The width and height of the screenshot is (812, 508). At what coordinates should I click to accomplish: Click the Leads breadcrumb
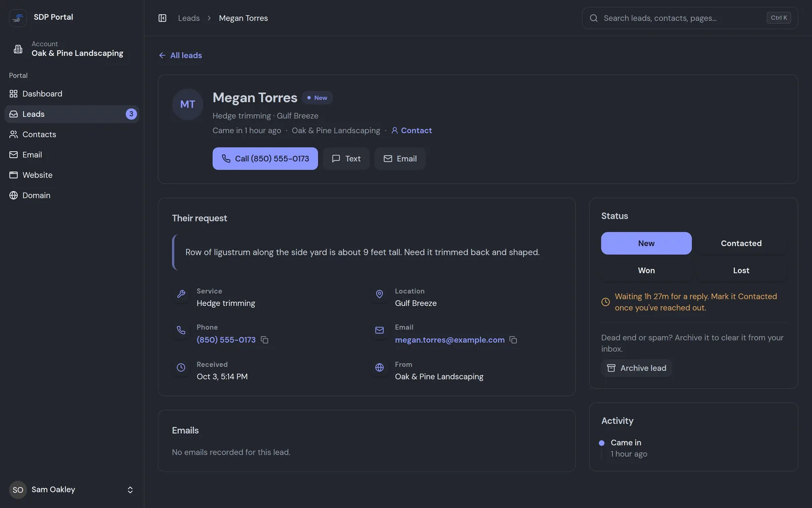pyautogui.click(x=189, y=18)
